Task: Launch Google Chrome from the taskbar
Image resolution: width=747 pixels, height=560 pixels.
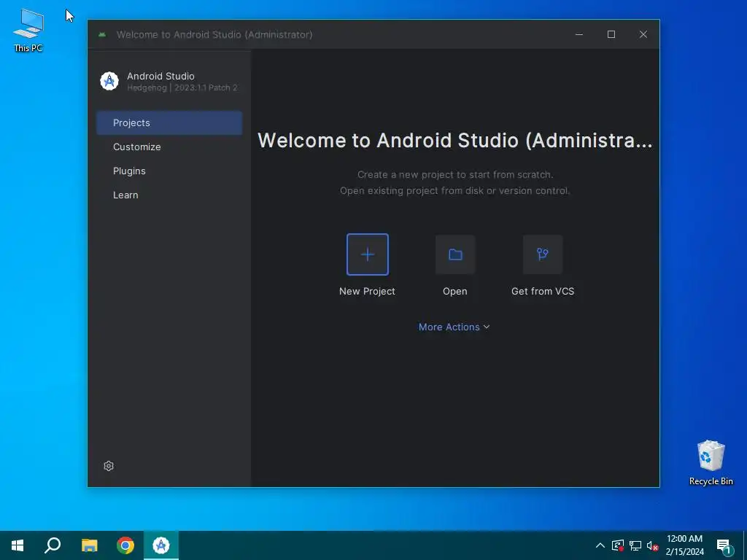Action: click(125, 545)
